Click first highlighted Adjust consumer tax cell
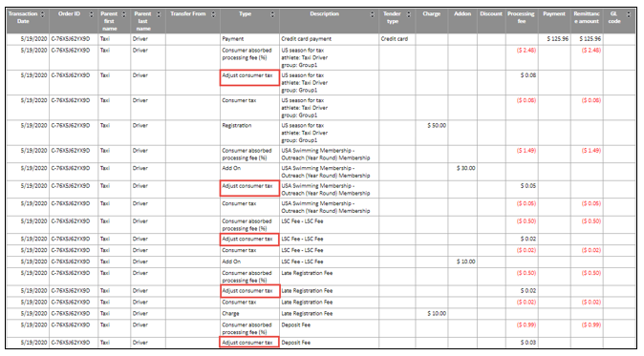Screen dimensions: 644x356 pos(249,78)
